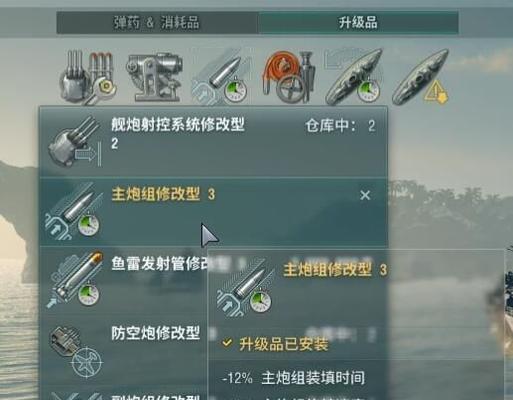This screenshot has height=400, width=513.
Task: Remove the installed 主炮组修改型 3 upgrade
Action: click(x=365, y=195)
